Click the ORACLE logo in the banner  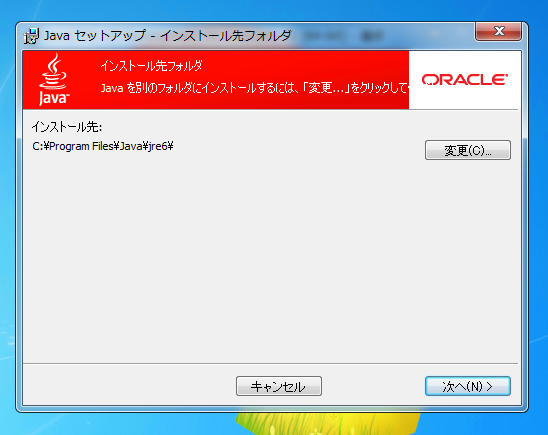pos(464,80)
